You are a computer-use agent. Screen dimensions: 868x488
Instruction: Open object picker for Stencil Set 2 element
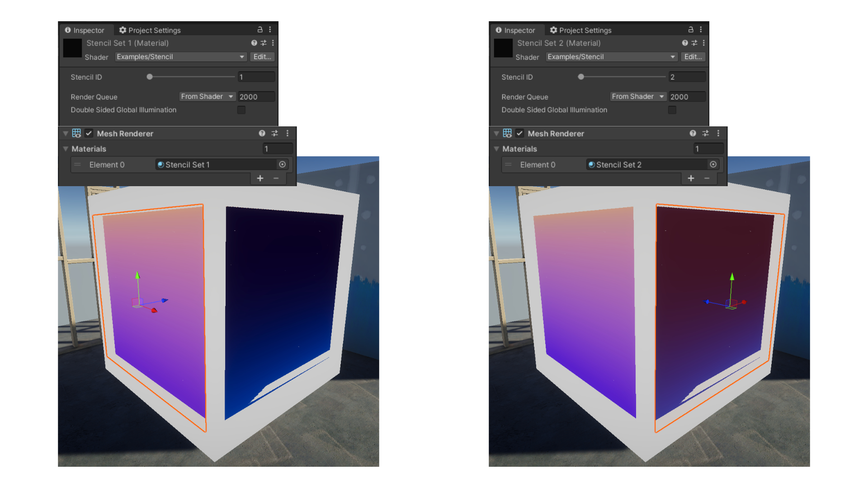(713, 164)
